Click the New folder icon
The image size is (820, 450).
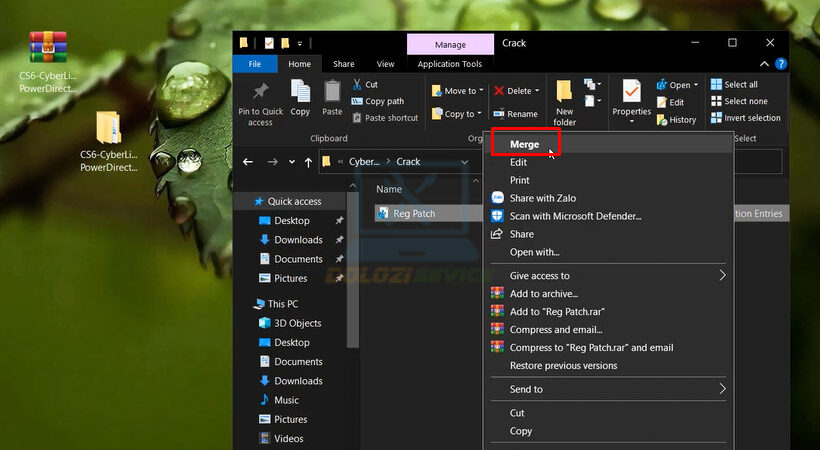(x=564, y=93)
